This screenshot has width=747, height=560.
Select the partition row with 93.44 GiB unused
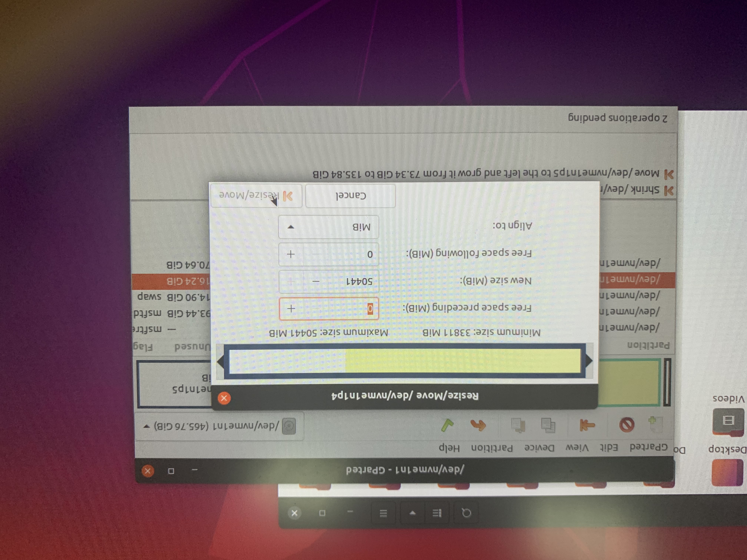point(403,313)
